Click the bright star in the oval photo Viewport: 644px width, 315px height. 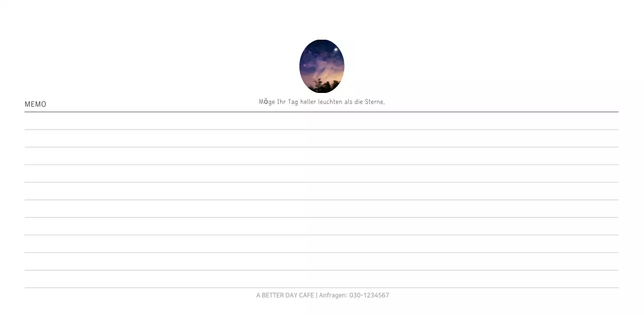[x=336, y=50]
